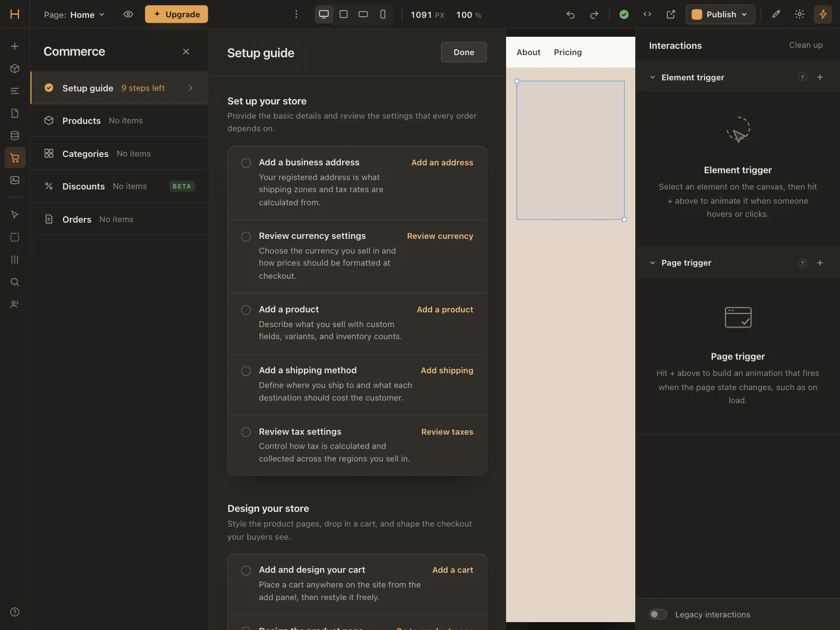Open help for Page trigger
Screen dimensions: 840x630
pos(802,263)
